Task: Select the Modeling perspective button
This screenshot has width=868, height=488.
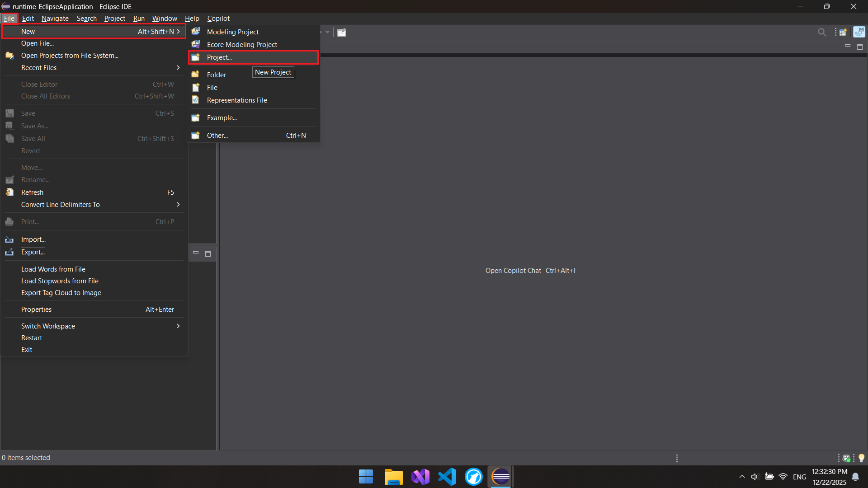Action: 859,32
